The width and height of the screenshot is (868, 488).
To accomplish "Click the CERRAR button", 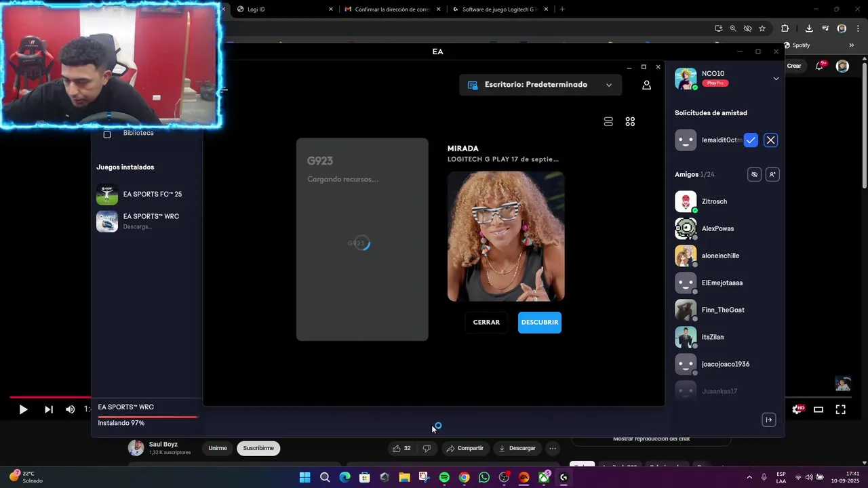I will coord(486,323).
